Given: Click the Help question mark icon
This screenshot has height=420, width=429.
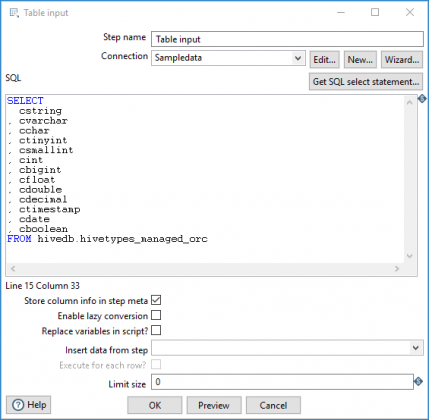Looking at the screenshot, I should click(18, 405).
